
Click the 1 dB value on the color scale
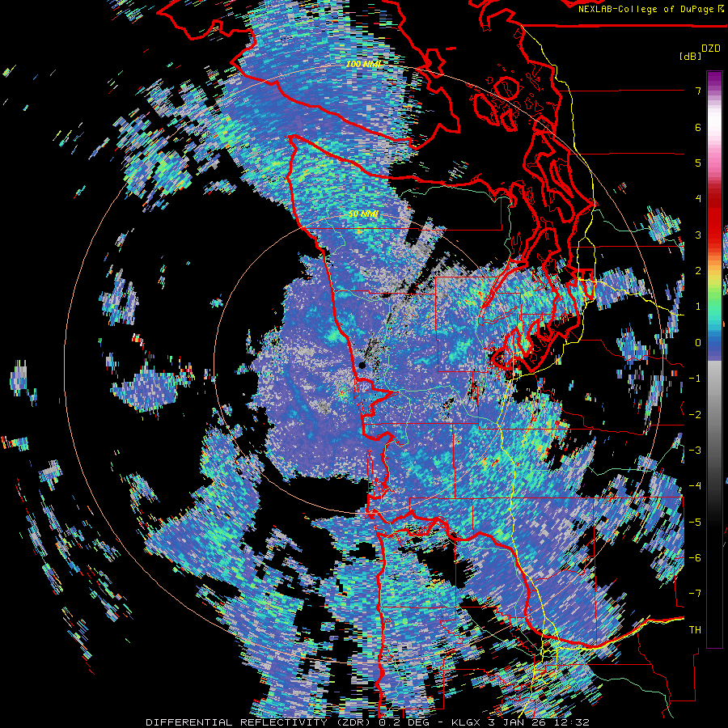(x=698, y=307)
